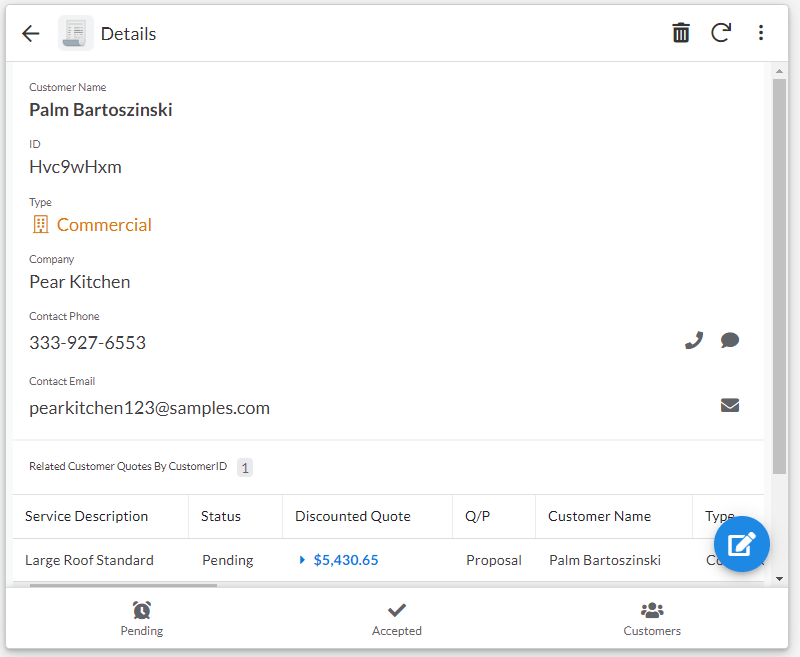Image resolution: width=800 pixels, height=657 pixels.
Task: Click the blue edit floating button
Action: 741,544
